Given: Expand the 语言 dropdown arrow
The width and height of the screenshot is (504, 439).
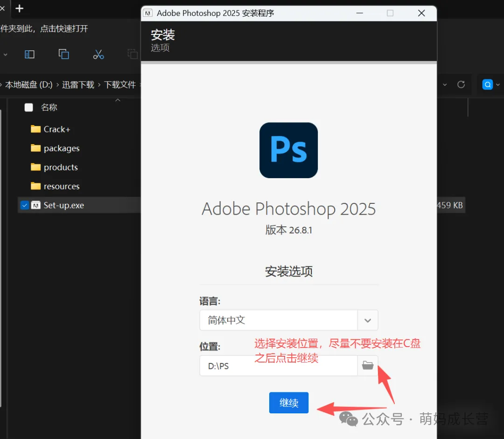Looking at the screenshot, I should tap(368, 320).
